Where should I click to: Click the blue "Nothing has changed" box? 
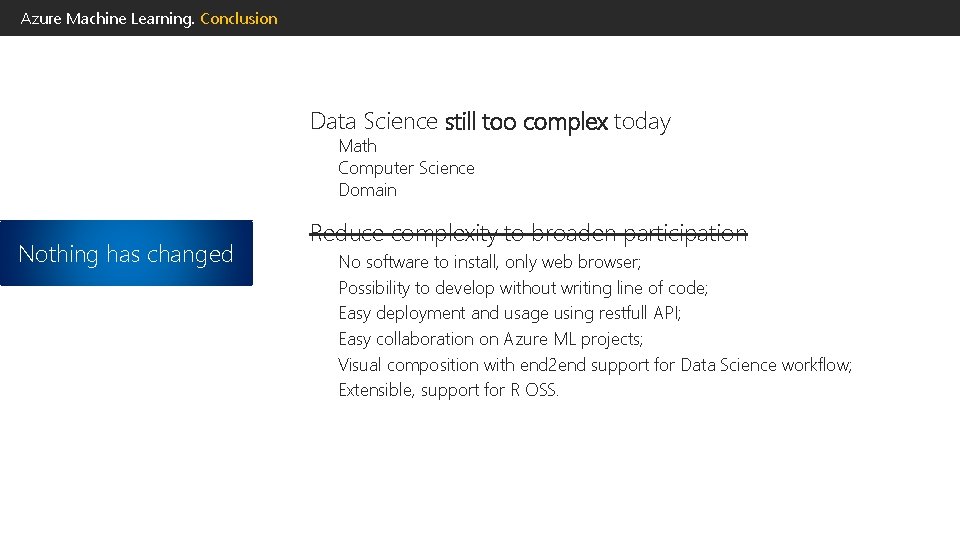[126, 254]
